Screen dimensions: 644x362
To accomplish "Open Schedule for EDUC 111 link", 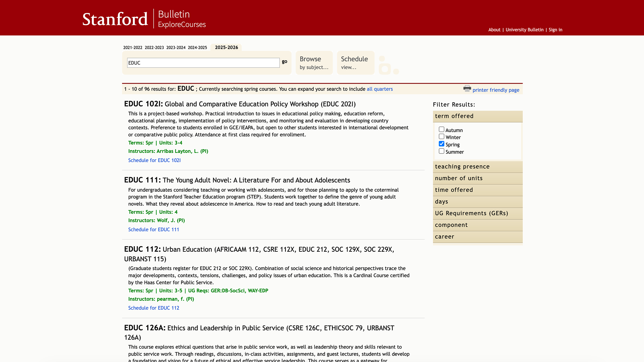I will [x=154, y=230].
